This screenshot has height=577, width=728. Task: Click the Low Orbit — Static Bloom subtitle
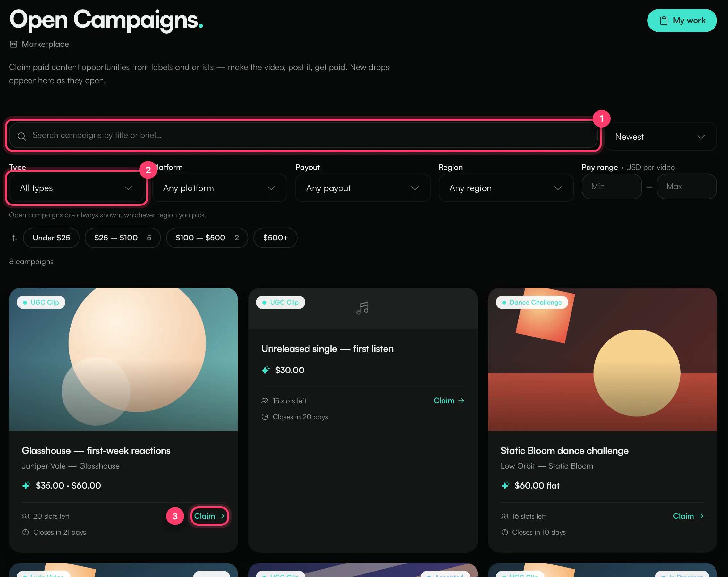click(x=547, y=466)
